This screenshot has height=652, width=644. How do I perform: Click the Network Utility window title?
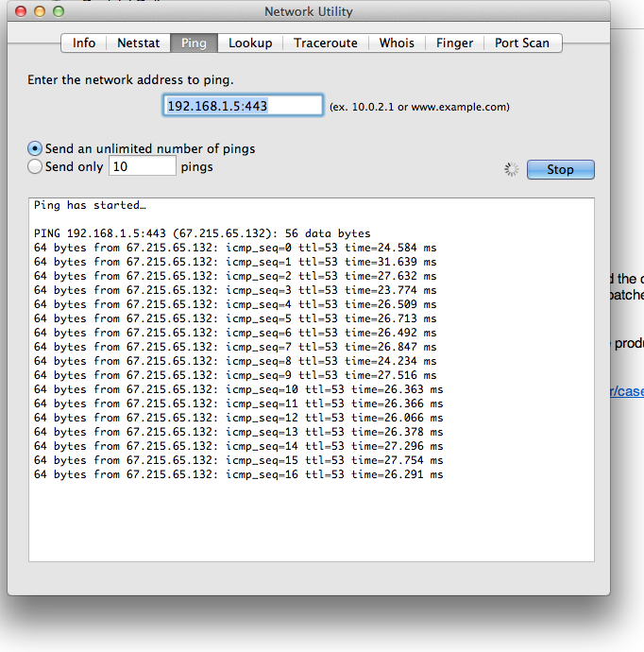click(308, 11)
